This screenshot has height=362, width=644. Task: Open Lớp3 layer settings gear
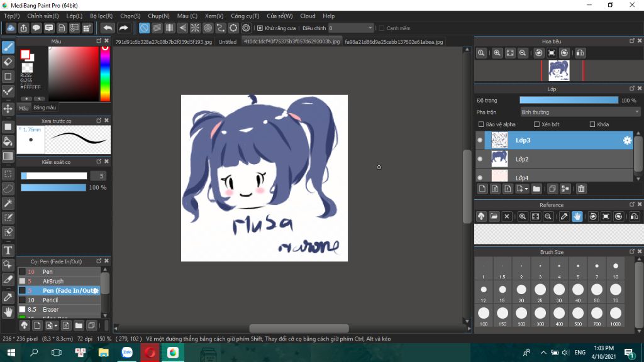pos(627,140)
